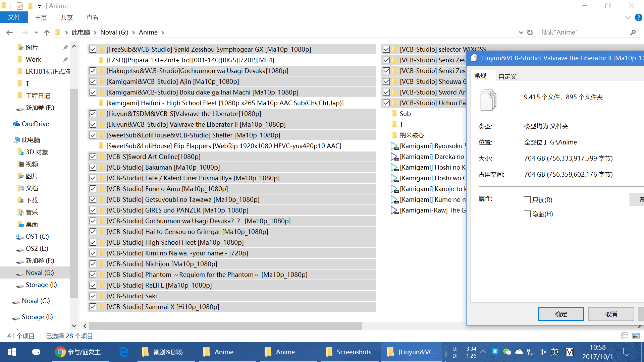
Task: Launch Edge browser from taskbar
Action: 124,352
